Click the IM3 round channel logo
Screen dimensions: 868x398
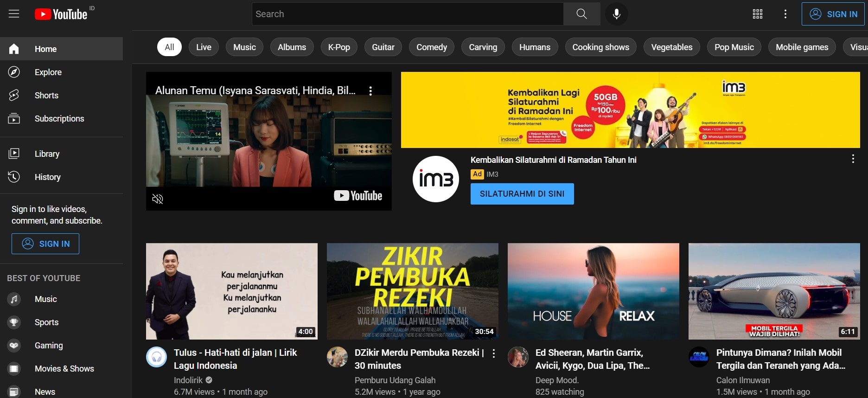[435, 179]
